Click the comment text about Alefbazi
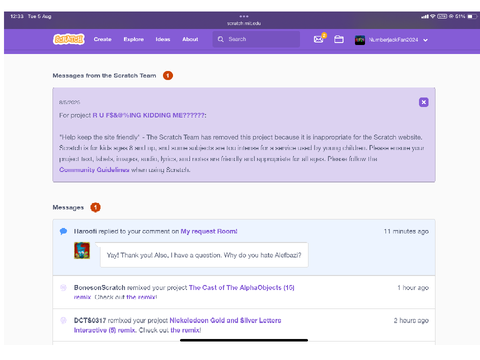480x360 pixels. (x=204, y=255)
